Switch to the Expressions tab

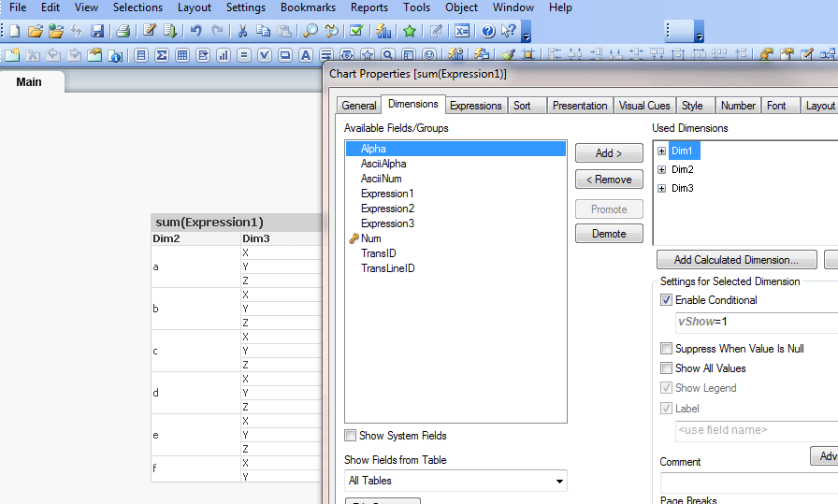coord(475,106)
